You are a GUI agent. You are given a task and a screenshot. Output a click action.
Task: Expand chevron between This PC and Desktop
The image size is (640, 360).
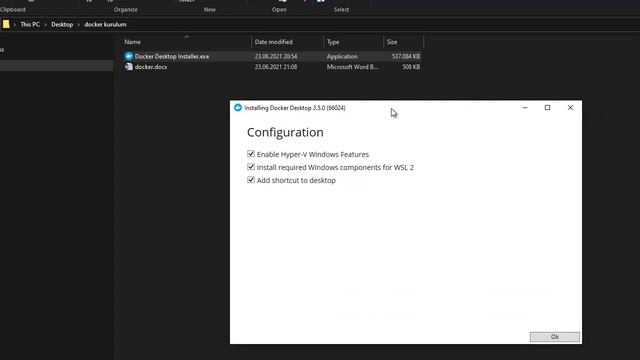[45, 24]
